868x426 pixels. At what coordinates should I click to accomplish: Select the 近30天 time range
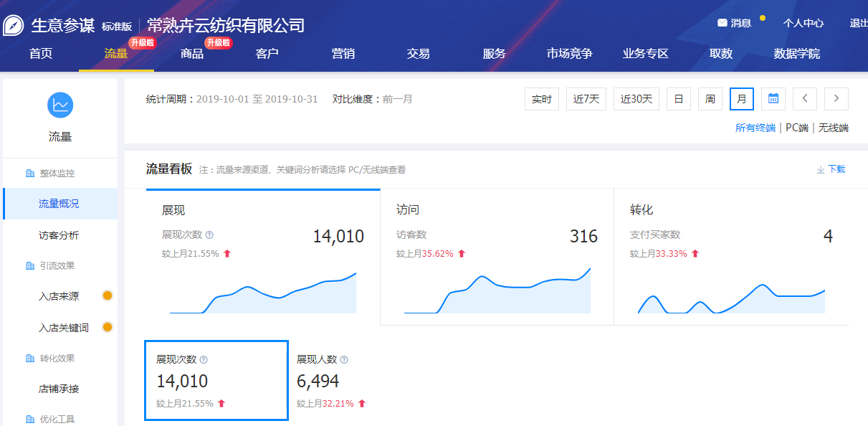point(636,99)
